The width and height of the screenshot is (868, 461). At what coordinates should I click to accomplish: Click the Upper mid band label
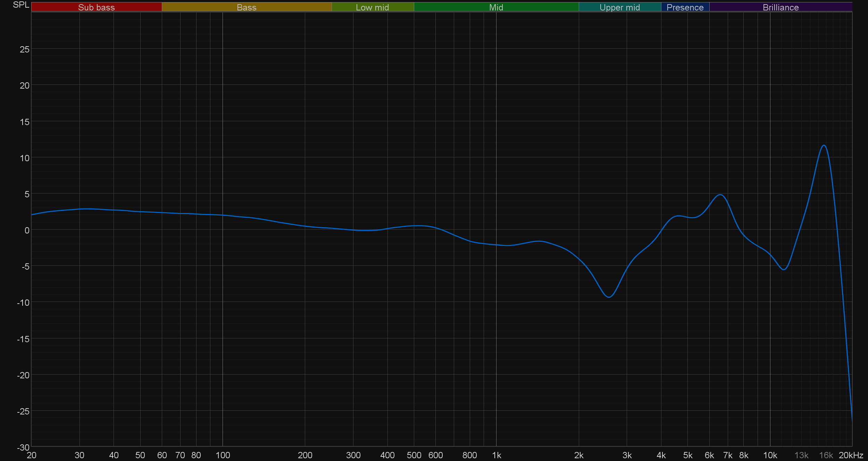tap(619, 7)
